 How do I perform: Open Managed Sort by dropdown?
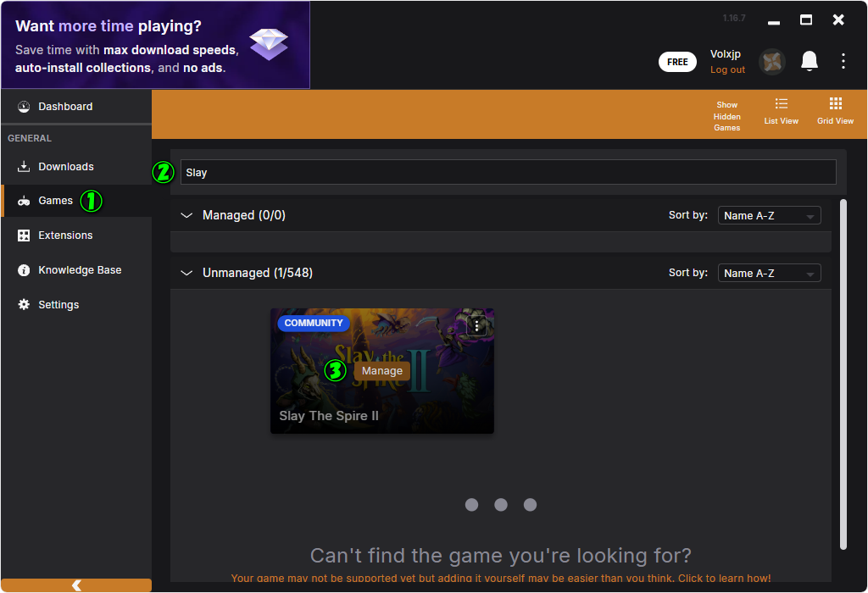[769, 216]
